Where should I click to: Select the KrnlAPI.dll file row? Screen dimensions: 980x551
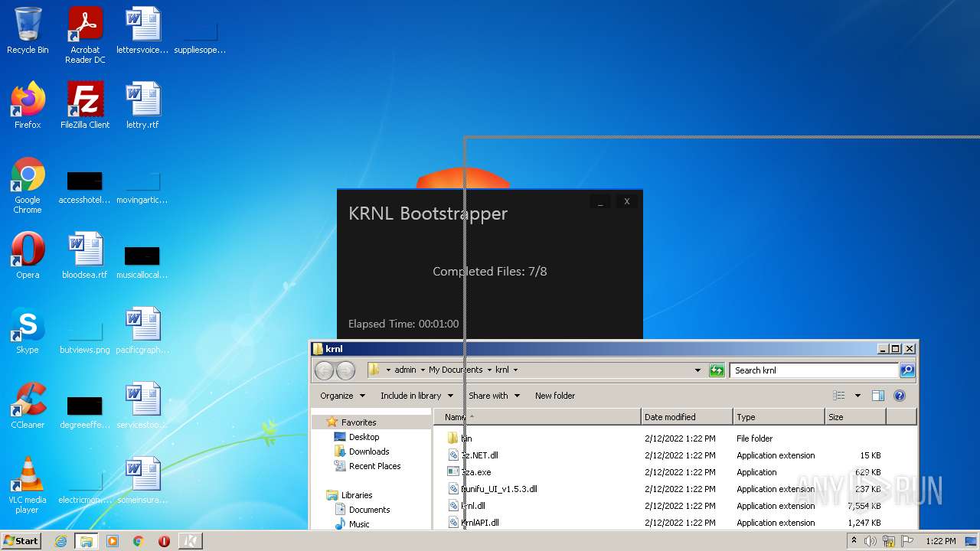(665, 523)
